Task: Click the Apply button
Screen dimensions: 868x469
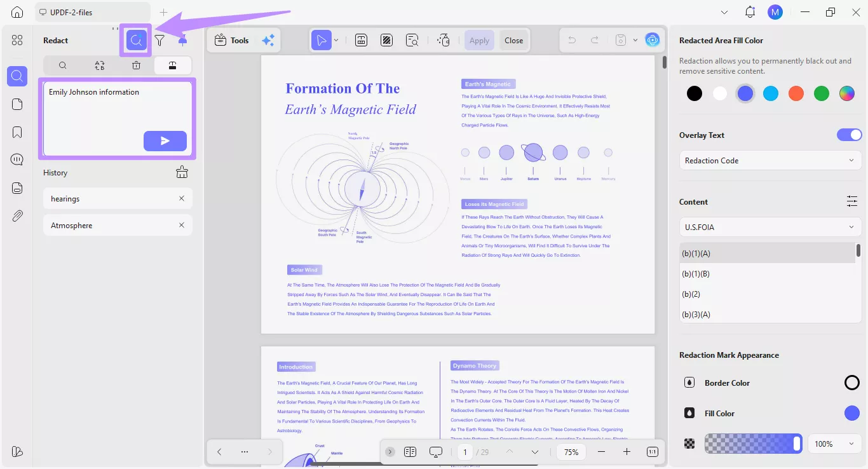Action: tap(479, 40)
